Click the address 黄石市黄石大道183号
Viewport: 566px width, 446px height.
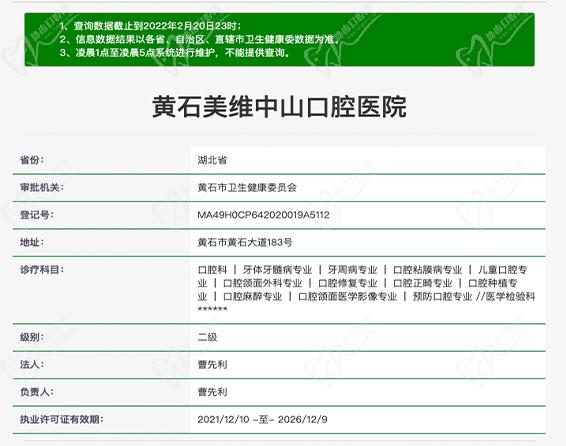245,242
